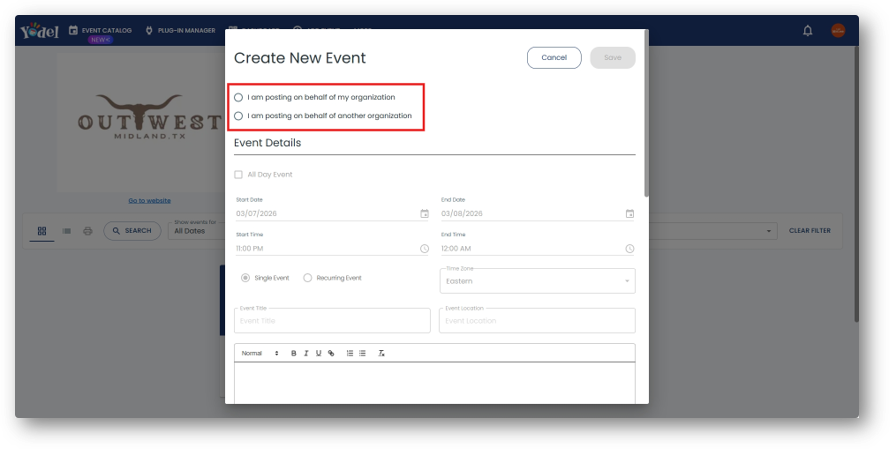The height and width of the screenshot is (449, 890).
Task: Expand the filter dropdown arrow beside Clear Filter
Action: pos(769,231)
